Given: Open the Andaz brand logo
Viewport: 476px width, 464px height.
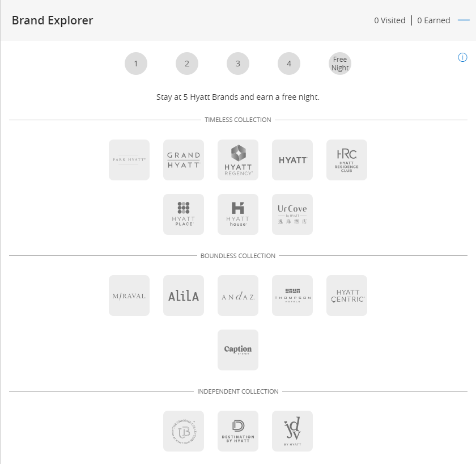Looking at the screenshot, I should (238, 296).
